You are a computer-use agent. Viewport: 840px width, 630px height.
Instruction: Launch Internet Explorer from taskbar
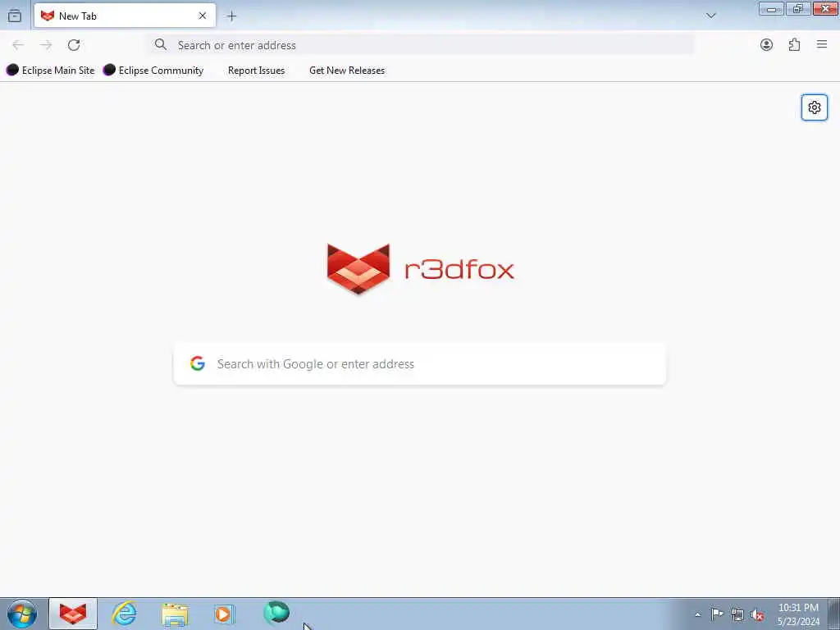[x=124, y=614]
